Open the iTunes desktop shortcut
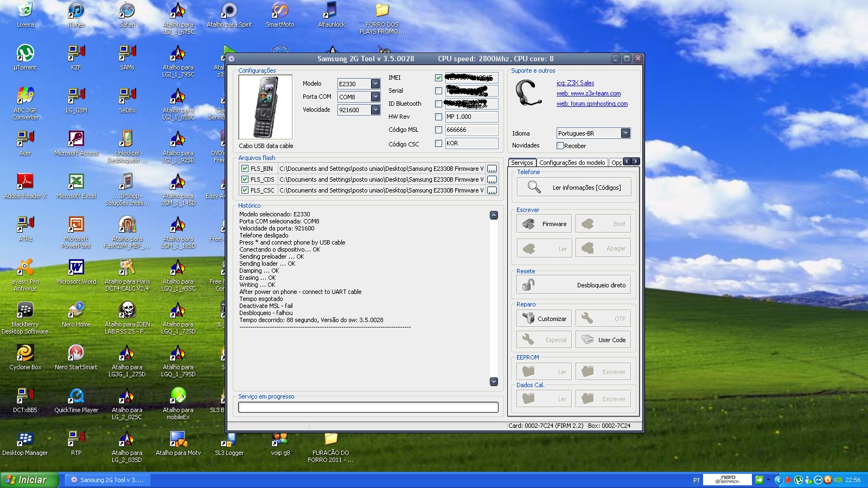Image resolution: width=868 pixels, height=488 pixels. tap(76, 15)
